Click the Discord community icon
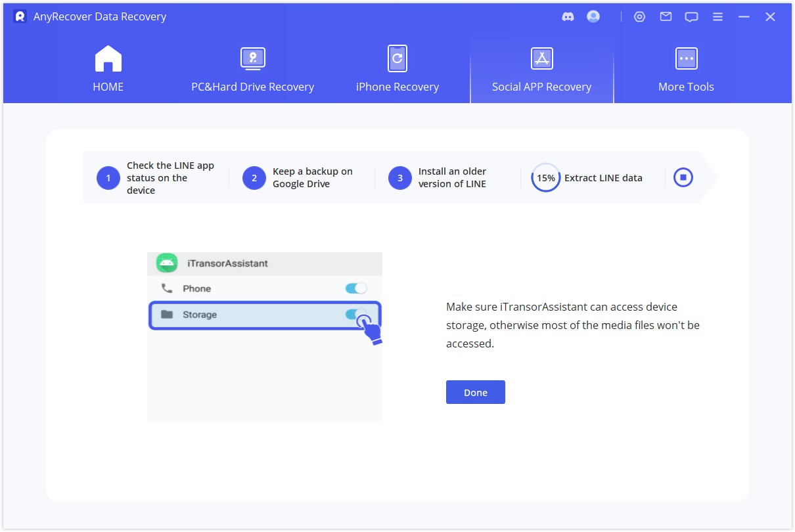Viewport: 795px width, 532px height. (567, 16)
